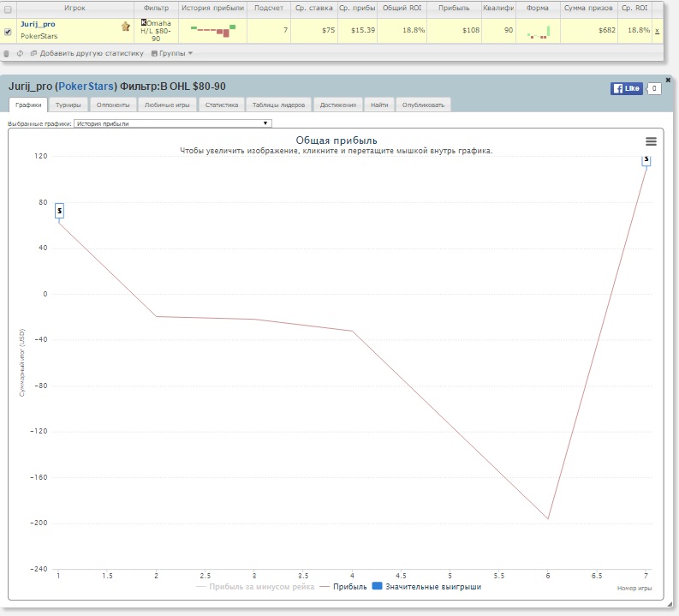This screenshot has width=679, height=616.
Task: Click the refresh icon below the table
Action: [x=20, y=54]
